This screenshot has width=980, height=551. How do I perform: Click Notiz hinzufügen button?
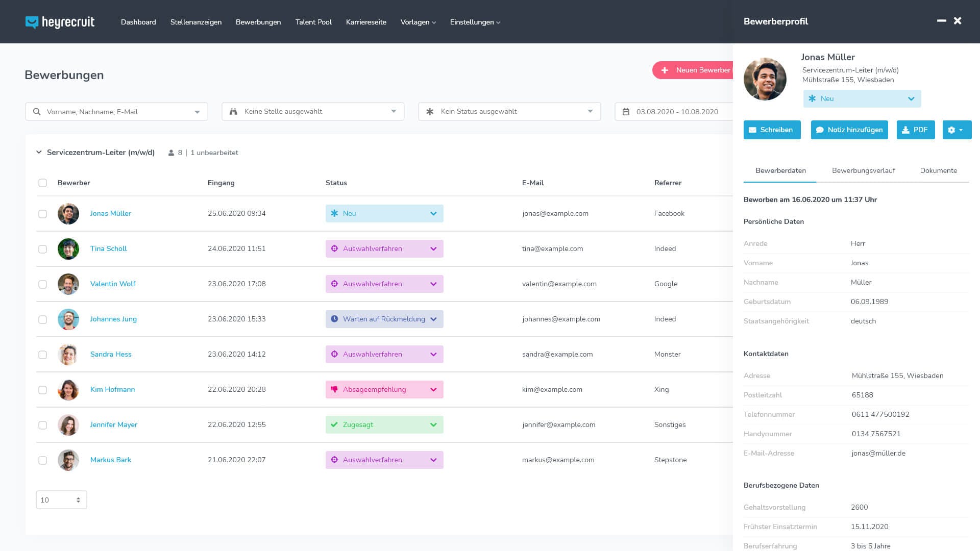pyautogui.click(x=849, y=130)
